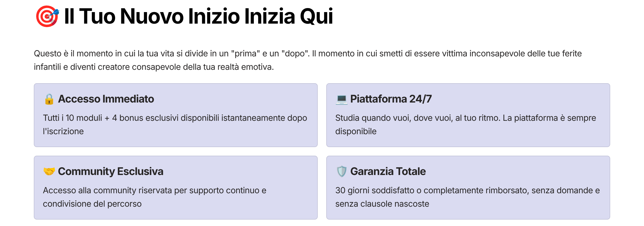Click the 30 giorni soddisfatto description

point(467,191)
